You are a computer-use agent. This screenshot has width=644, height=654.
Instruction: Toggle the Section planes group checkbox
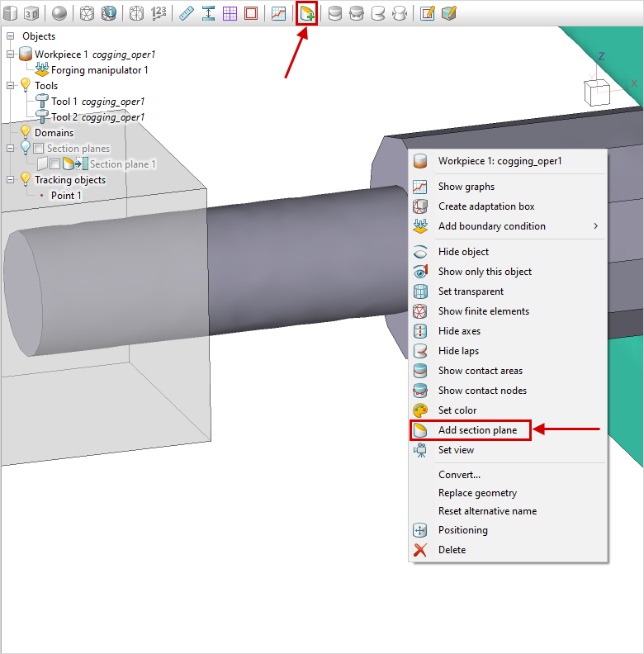click(x=38, y=149)
